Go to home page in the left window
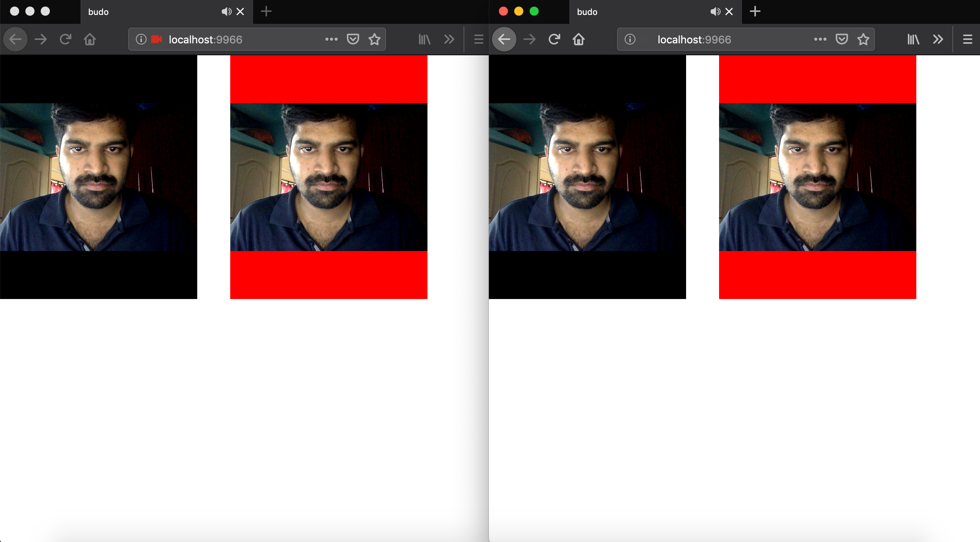The height and width of the screenshot is (542, 980). [90, 39]
